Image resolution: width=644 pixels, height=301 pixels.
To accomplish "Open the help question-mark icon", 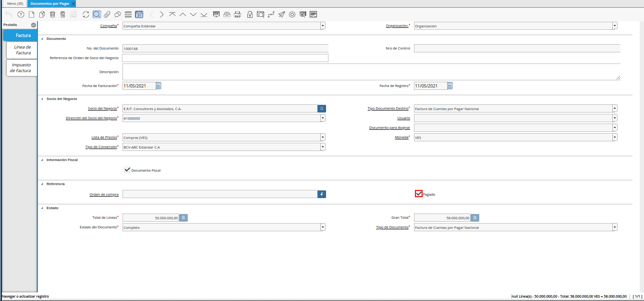I will pos(21,14).
